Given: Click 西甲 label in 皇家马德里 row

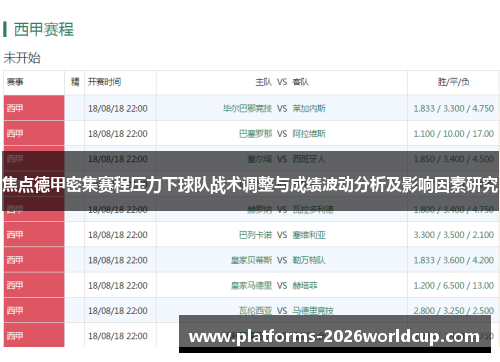Looking at the screenshot, I should [x=15, y=285].
